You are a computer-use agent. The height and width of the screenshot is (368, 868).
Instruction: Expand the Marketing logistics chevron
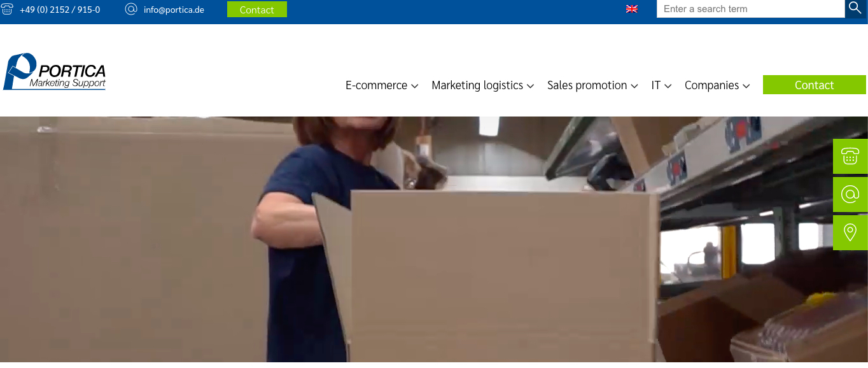click(x=531, y=86)
